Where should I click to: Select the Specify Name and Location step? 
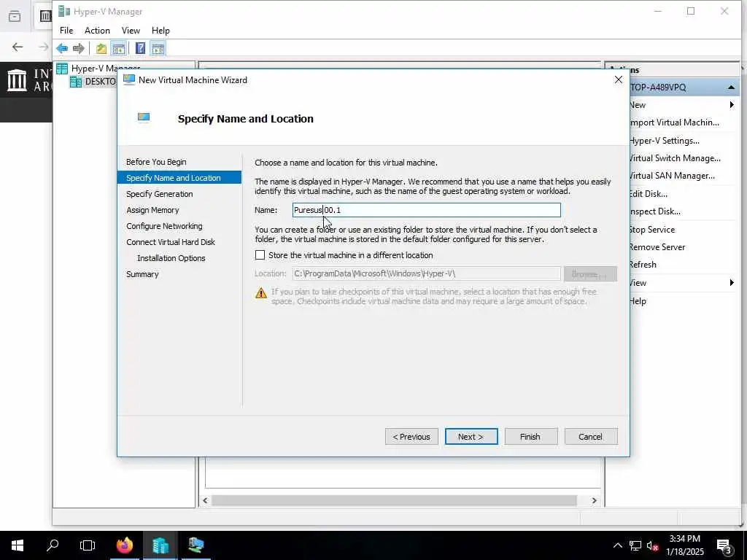click(x=179, y=178)
